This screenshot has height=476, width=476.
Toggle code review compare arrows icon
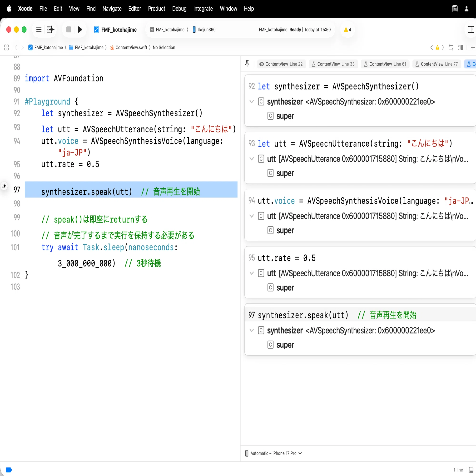[451, 47]
